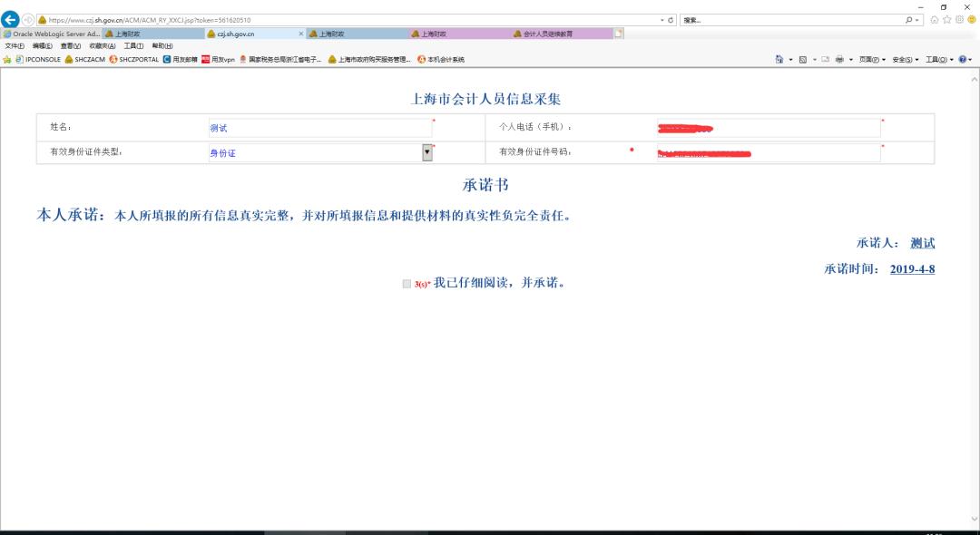The width and height of the screenshot is (980, 535).
Task: Open the 本机会计系统 favorites link
Action: click(444, 57)
